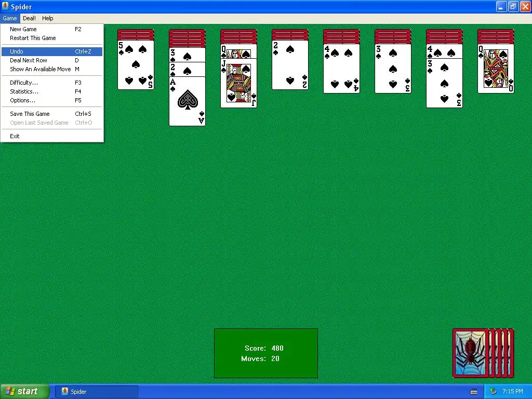The width and height of the screenshot is (532, 399).
Task: Select the ace of spades card
Action: tap(187, 101)
